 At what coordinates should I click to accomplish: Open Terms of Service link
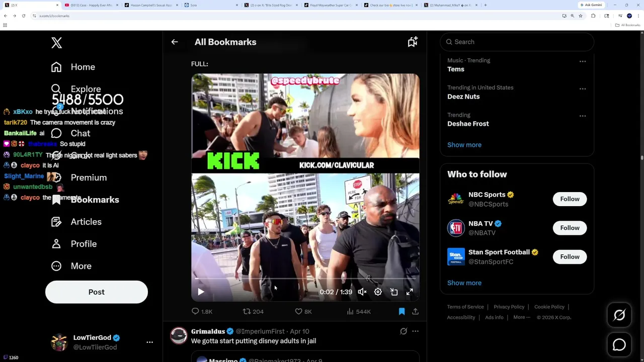coord(465,307)
